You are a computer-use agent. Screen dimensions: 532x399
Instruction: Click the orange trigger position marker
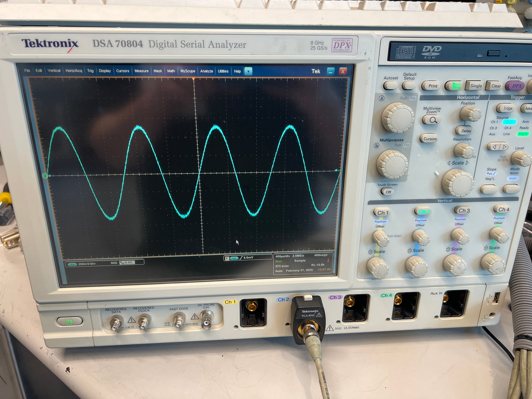pyautogui.click(x=194, y=79)
